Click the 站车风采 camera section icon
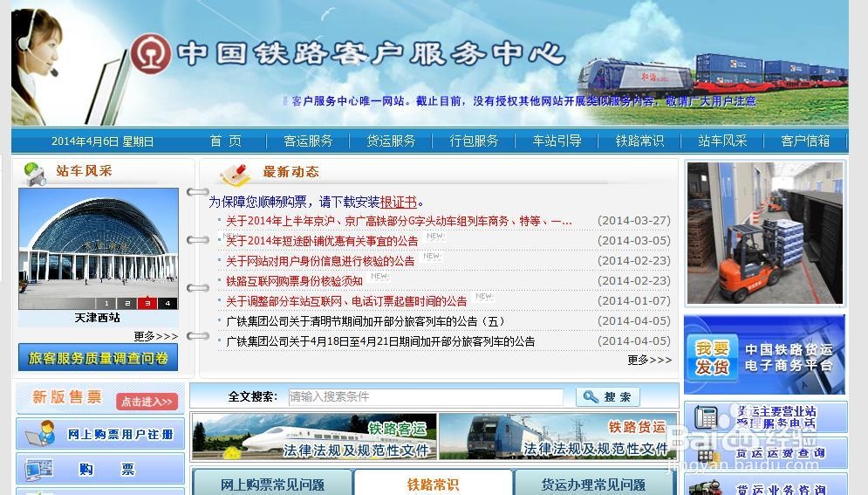This screenshot has height=495, width=868. tap(34, 174)
